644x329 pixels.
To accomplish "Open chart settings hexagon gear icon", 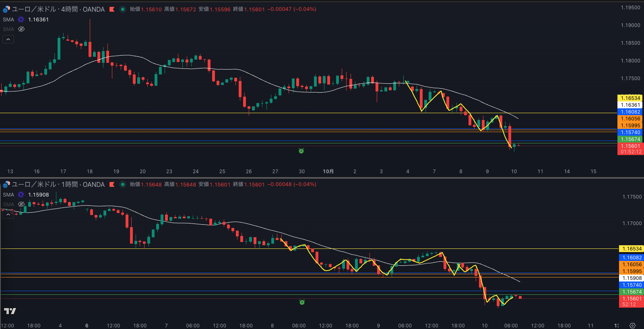I will [632, 325].
